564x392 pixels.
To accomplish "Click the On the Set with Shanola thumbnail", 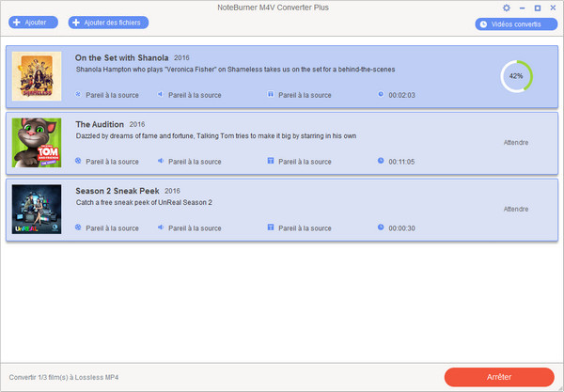I will pyautogui.click(x=37, y=76).
